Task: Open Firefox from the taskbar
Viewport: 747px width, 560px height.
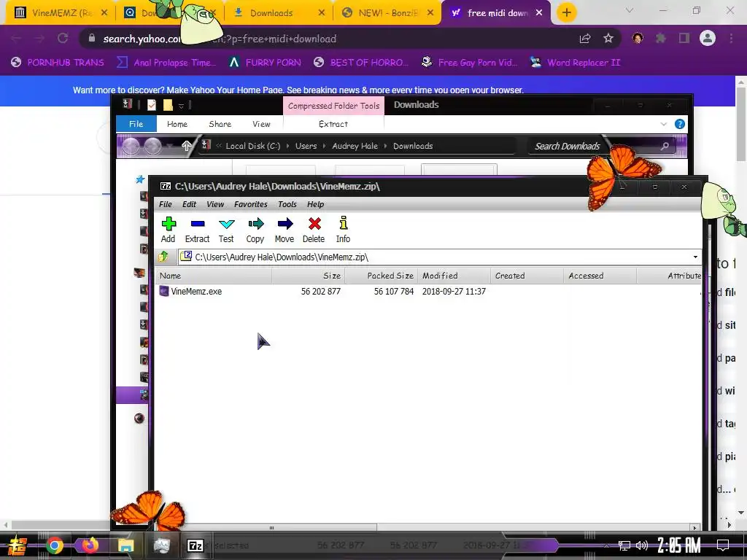Action: tap(90, 545)
